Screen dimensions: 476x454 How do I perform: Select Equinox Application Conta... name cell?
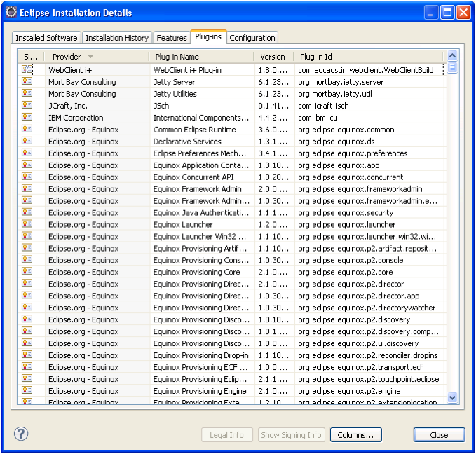coord(201,165)
